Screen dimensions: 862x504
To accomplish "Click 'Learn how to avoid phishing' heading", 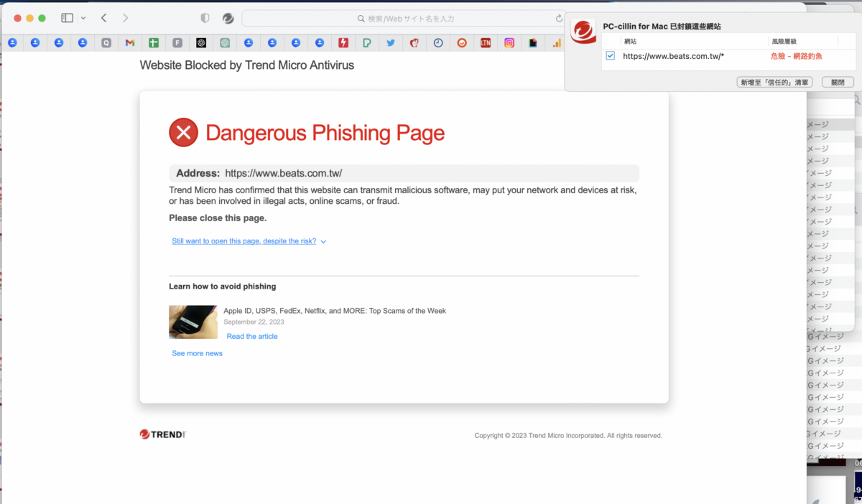I will pyautogui.click(x=223, y=286).
